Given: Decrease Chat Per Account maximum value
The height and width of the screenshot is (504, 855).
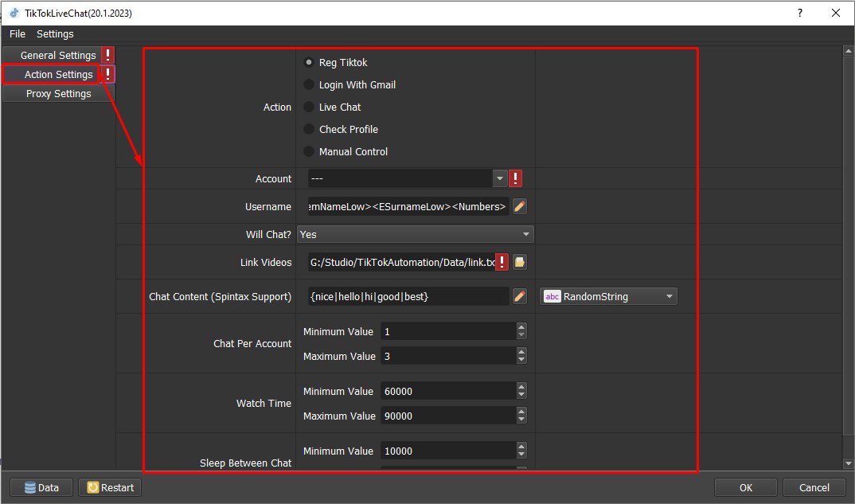Looking at the screenshot, I should [x=521, y=360].
